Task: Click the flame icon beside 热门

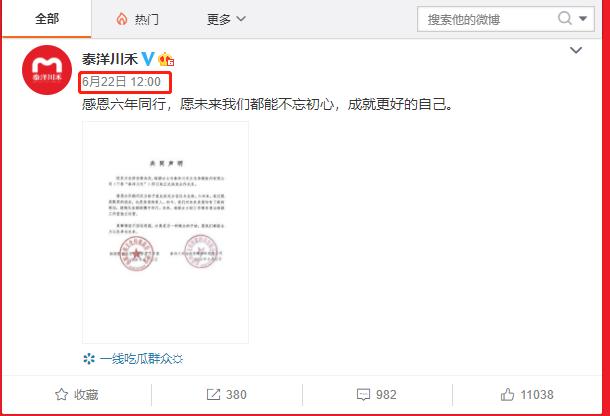Action: [122, 19]
